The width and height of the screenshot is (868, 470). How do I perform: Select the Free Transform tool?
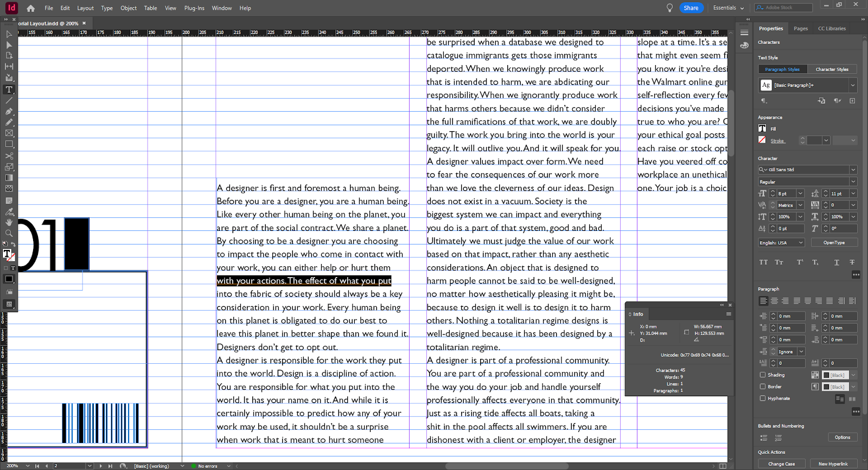(x=9, y=167)
